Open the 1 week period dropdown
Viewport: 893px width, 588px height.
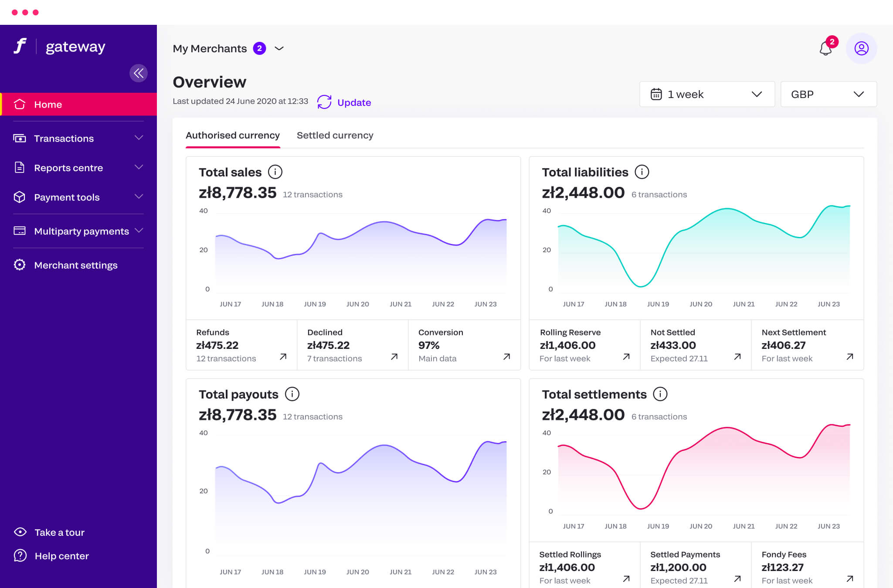point(706,94)
